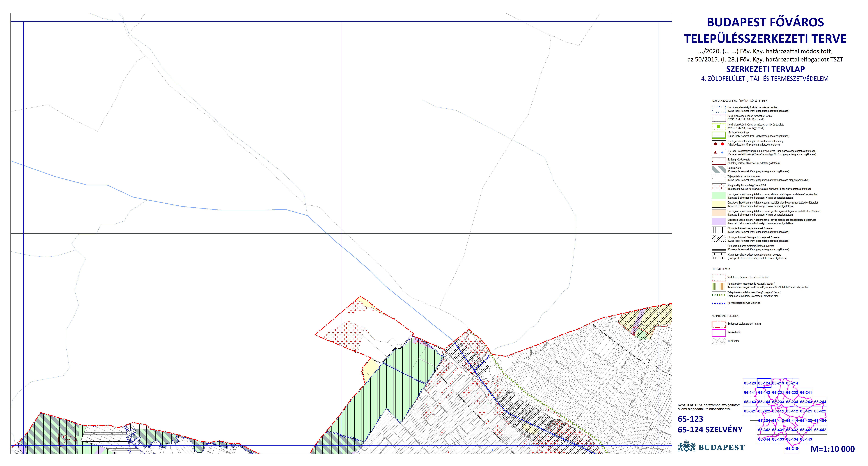Viewport: 868px width, 466px height.
Task: Click the '50/2015. (I. 28.)' resolution line
Action: (x=765, y=60)
